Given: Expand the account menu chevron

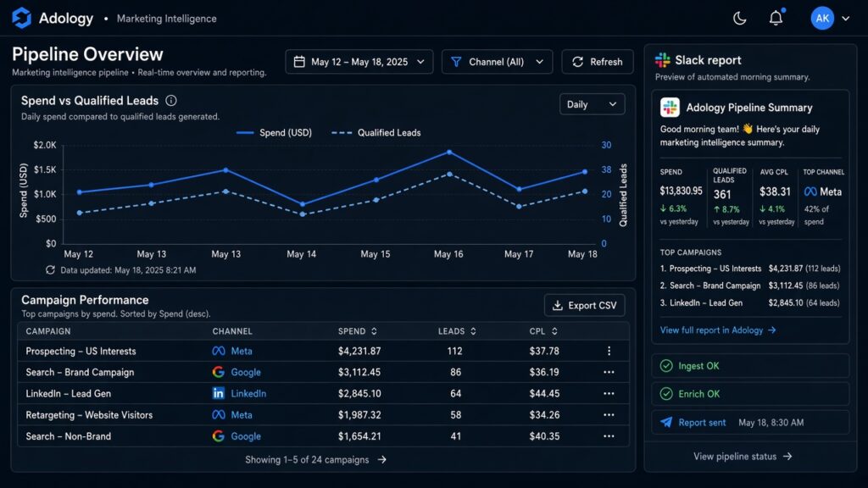Looking at the screenshot, I should (846, 19).
